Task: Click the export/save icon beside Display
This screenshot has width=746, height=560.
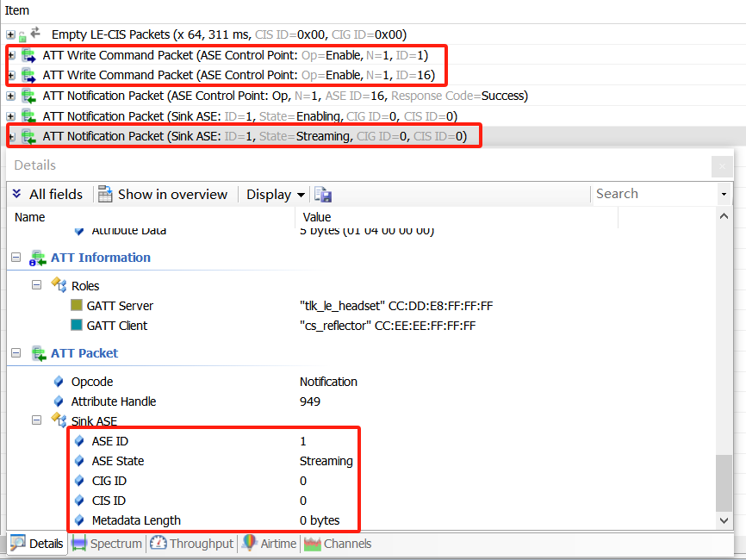Action: pyautogui.click(x=322, y=194)
